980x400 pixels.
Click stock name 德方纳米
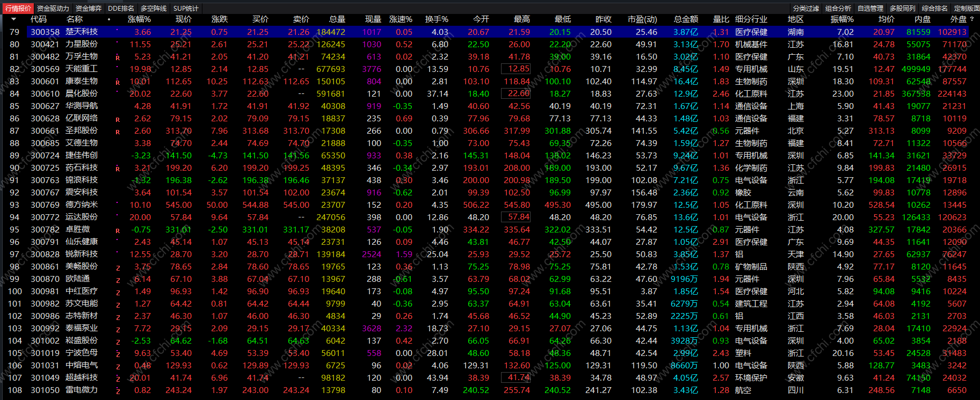click(x=82, y=205)
